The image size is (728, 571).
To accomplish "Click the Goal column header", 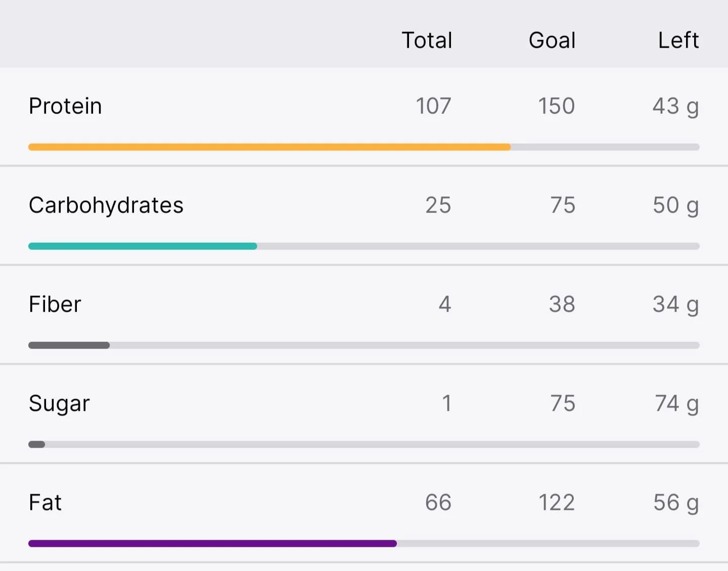I will click(x=552, y=40).
